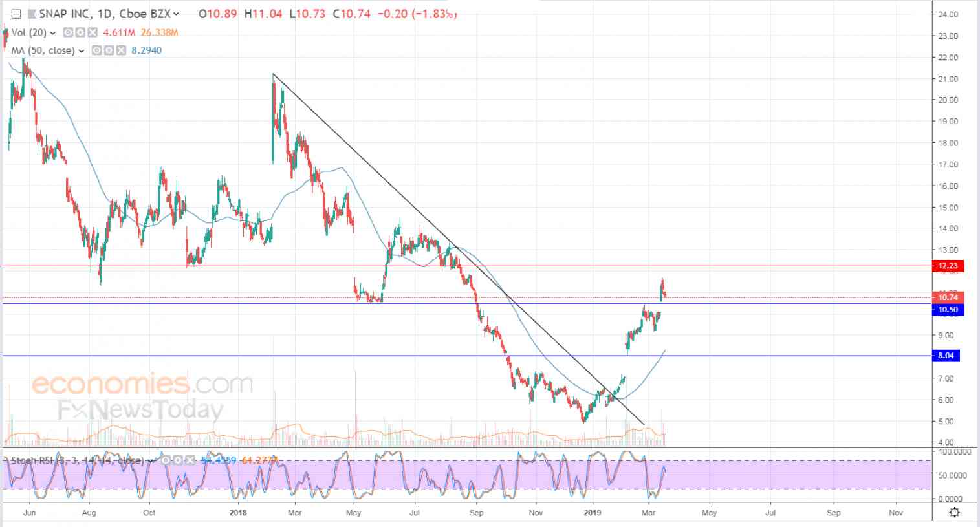Click the low price L10.73 readout
The height and width of the screenshot is (527, 980).
coord(307,14)
